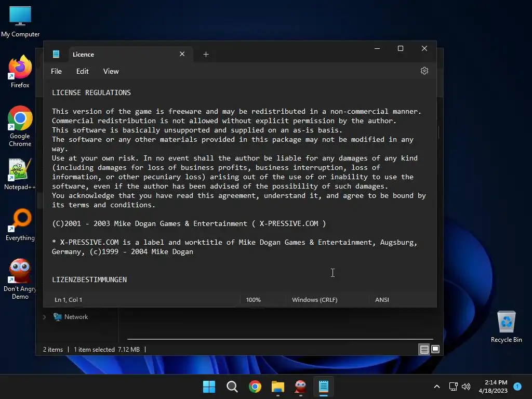
Task: Switch File Explorer to details view
Action: point(424,349)
